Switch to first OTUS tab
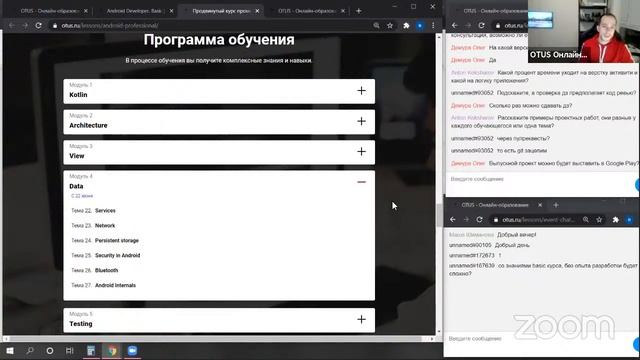The width and height of the screenshot is (640, 360). [x=49, y=11]
